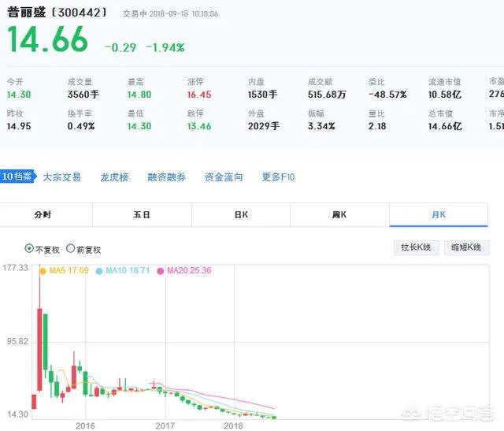The height and width of the screenshot is (431, 504).
Task: Click the y-axis label 177.33
Action: coord(16,268)
